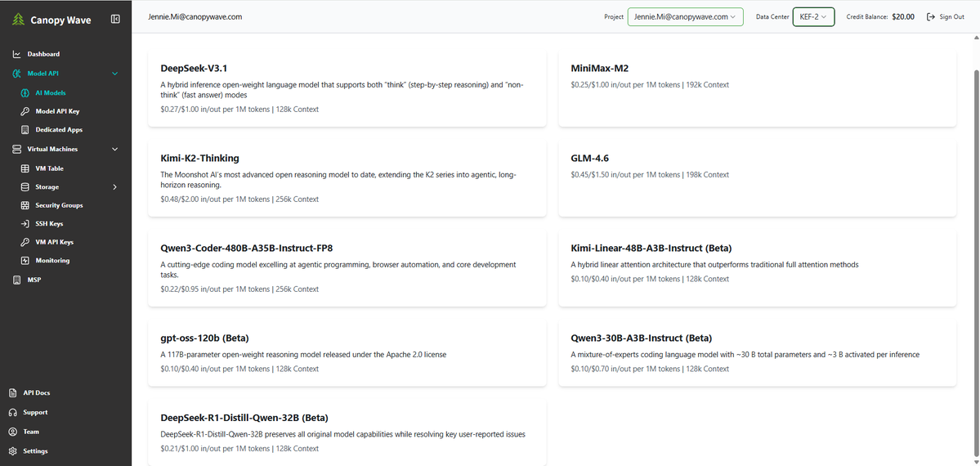The image size is (980, 466).
Task: Open the Data Center KEF-2 dropdown
Action: 813,17
